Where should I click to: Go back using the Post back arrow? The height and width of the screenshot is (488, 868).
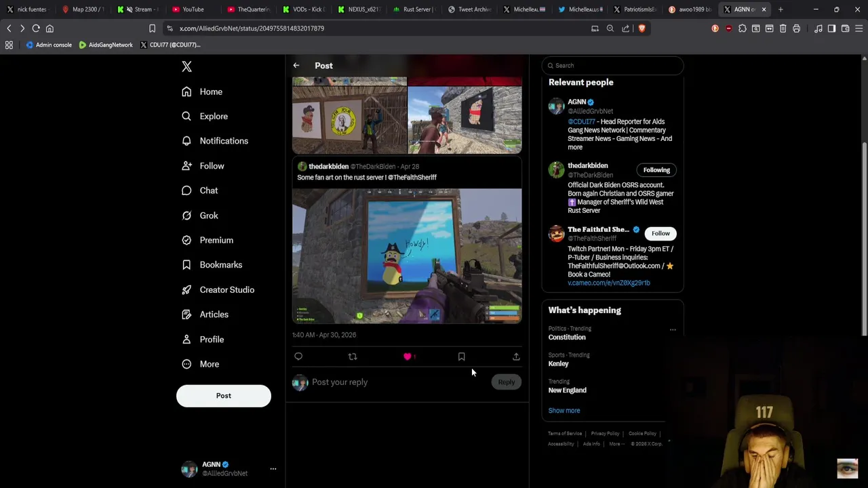pyautogui.click(x=296, y=66)
